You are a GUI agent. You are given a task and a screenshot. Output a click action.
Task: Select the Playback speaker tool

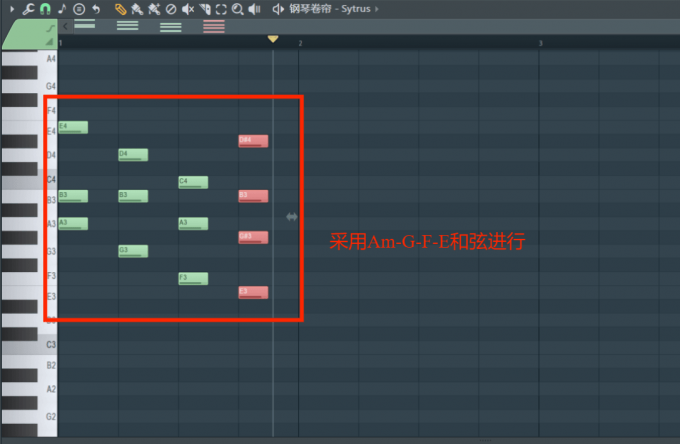click(255, 9)
